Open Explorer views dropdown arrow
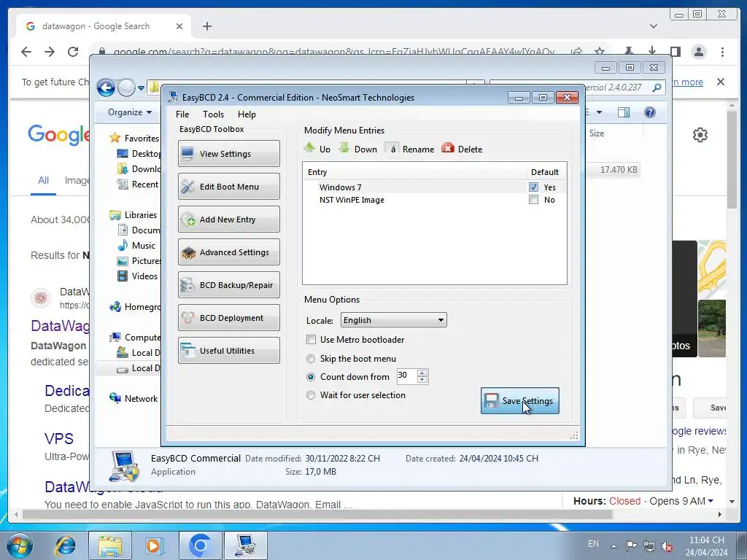 [x=600, y=112]
